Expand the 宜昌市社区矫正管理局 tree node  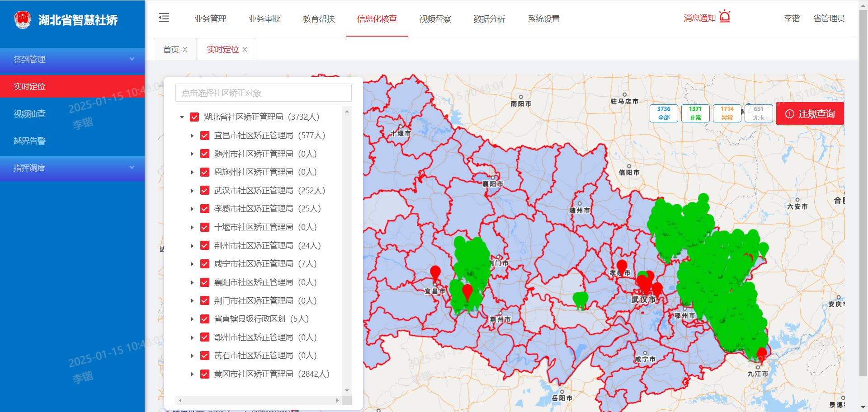[192, 136]
